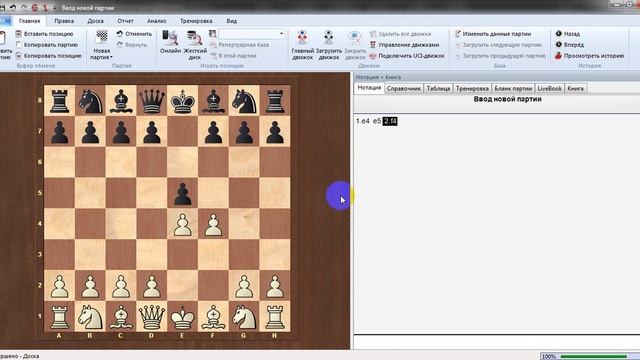This screenshot has width=640, height=360.
Task: Click the Отменить undo arrow icon
Action: (x=120, y=34)
